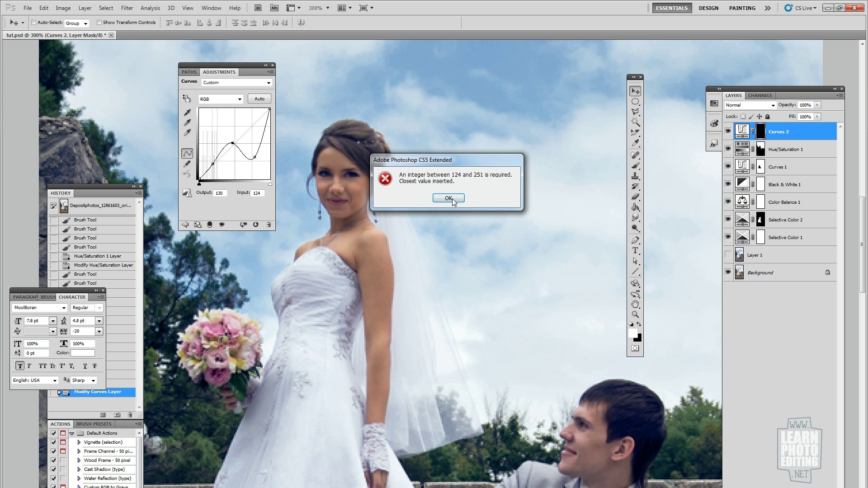Select the Eyedropper tool in toolbox
Image resolution: width=868 pixels, height=488 pixels.
click(635, 143)
